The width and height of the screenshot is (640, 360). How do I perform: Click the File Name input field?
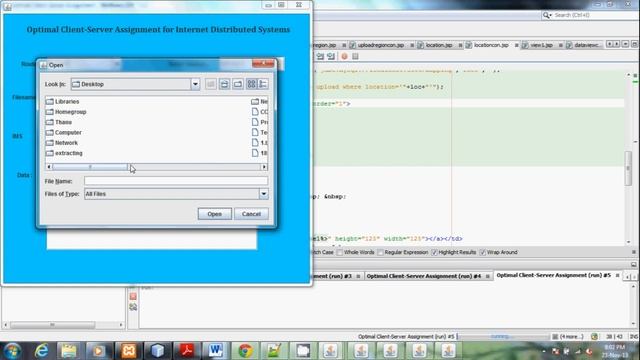click(176, 181)
